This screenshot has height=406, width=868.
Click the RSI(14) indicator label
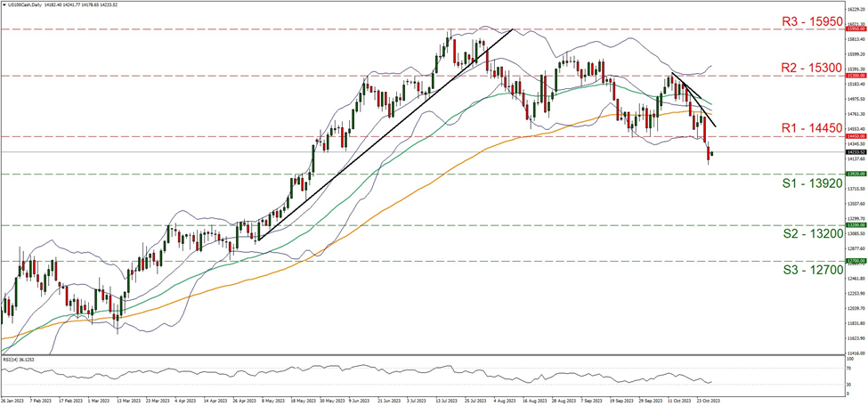pos(20,360)
